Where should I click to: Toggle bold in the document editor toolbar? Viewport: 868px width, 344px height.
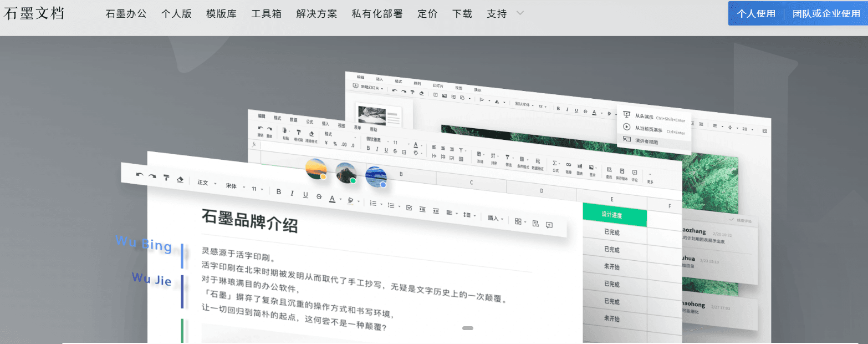[278, 191]
